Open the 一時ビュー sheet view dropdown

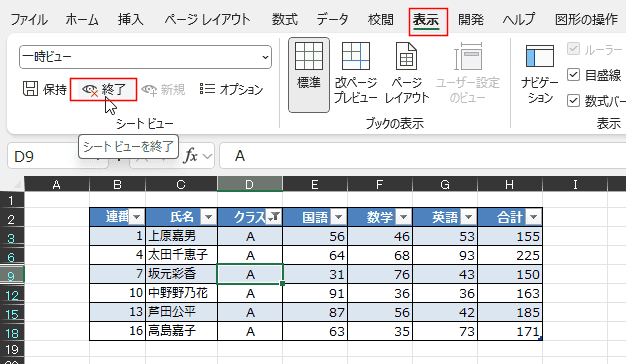pyautogui.click(x=145, y=57)
